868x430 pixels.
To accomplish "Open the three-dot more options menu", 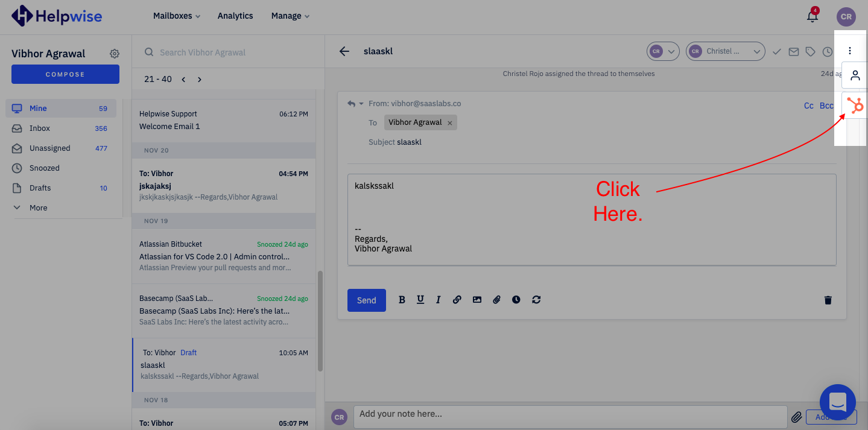I will [x=850, y=51].
